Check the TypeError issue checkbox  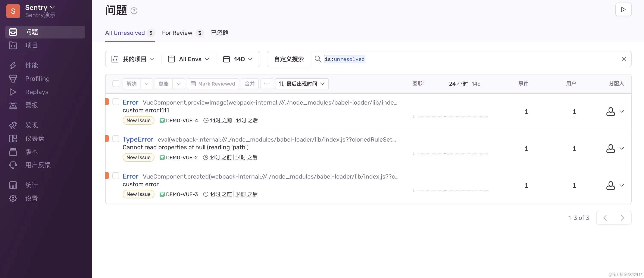point(116,139)
